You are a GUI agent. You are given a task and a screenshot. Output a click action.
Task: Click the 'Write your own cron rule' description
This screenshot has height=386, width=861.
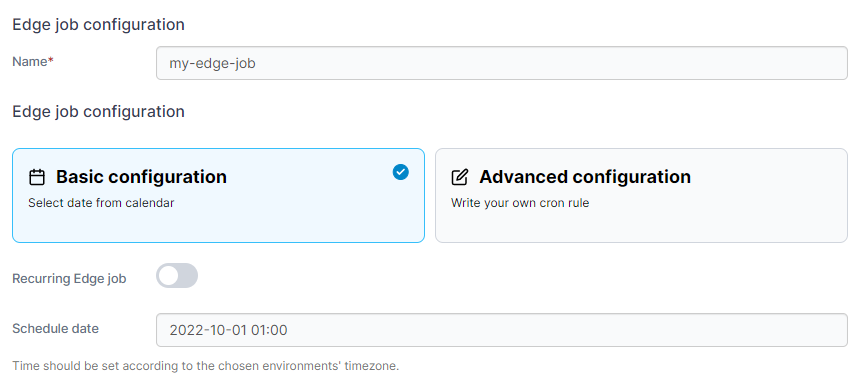520,203
